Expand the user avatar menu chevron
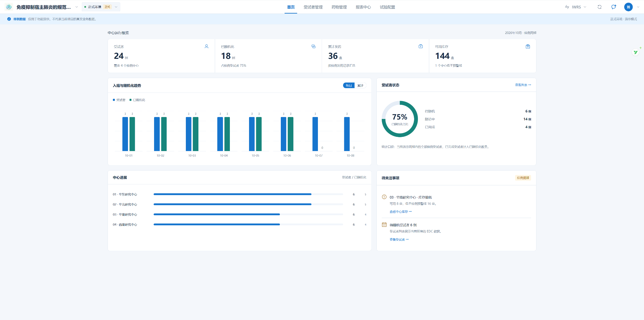This screenshot has width=644, height=320. click(x=638, y=7)
